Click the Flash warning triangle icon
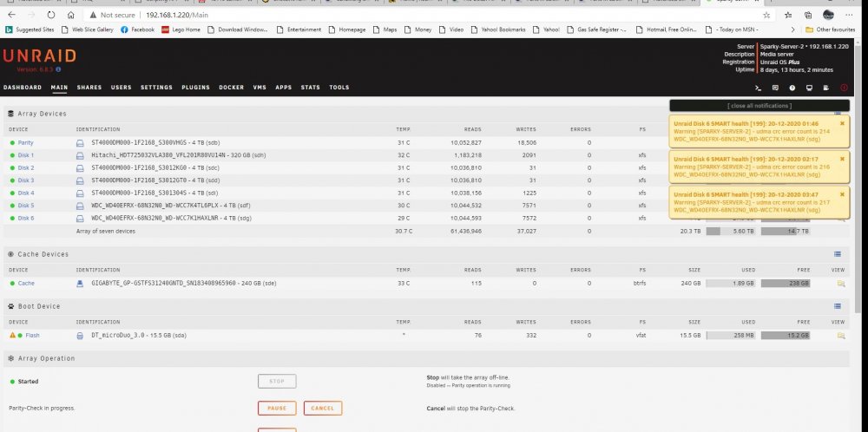The width and height of the screenshot is (868, 432). tap(12, 335)
